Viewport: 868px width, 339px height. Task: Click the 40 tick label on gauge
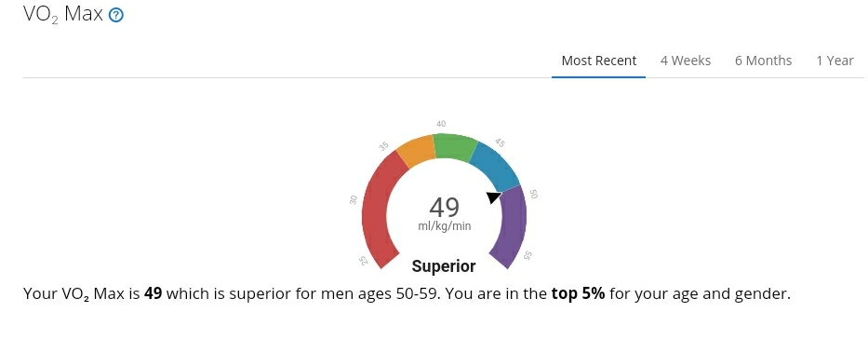441,124
